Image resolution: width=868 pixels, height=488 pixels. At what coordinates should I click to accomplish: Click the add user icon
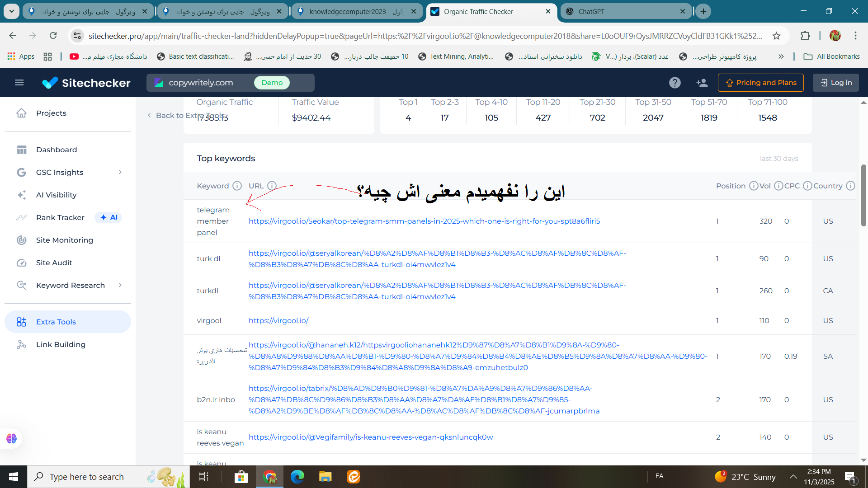(x=702, y=83)
